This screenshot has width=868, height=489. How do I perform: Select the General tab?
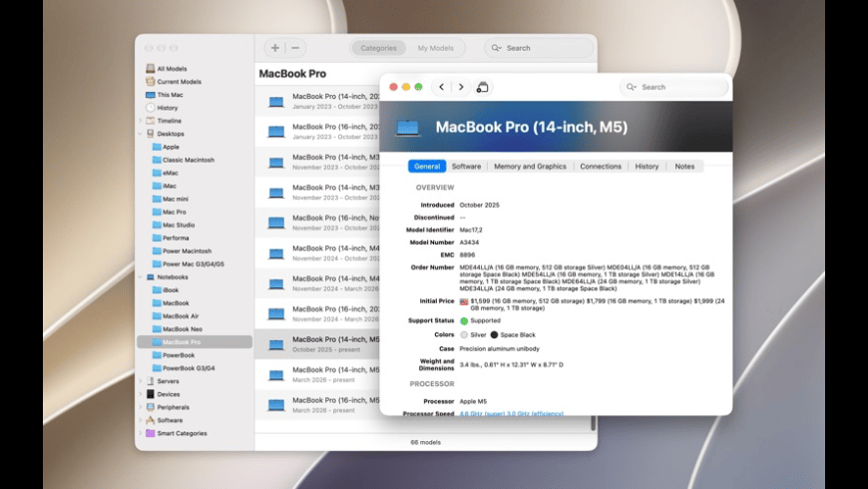click(x=427, y=166)
